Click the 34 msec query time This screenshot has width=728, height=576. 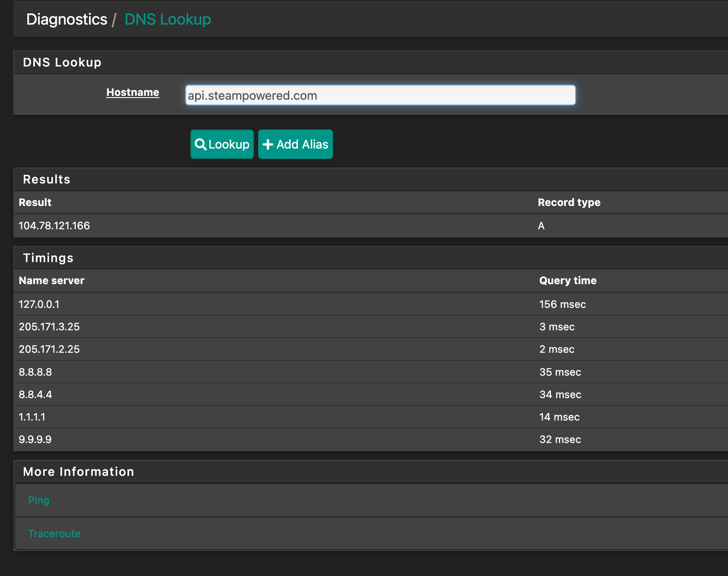(560, 395)
